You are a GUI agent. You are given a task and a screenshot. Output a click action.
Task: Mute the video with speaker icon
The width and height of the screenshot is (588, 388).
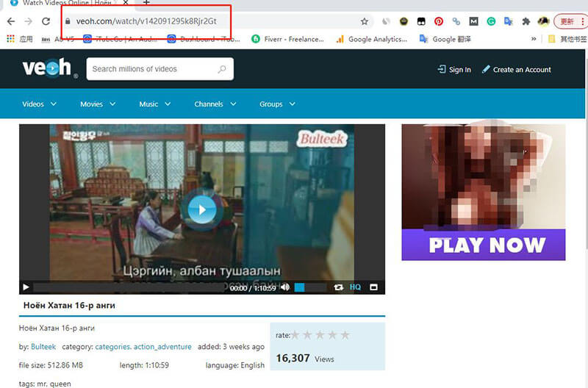pos(285,287)
